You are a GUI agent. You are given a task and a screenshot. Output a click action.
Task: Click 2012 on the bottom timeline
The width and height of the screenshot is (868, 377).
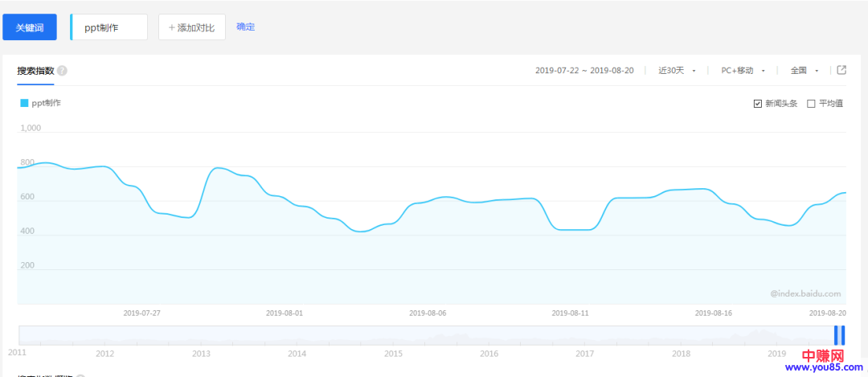click(x=104, y=354)
